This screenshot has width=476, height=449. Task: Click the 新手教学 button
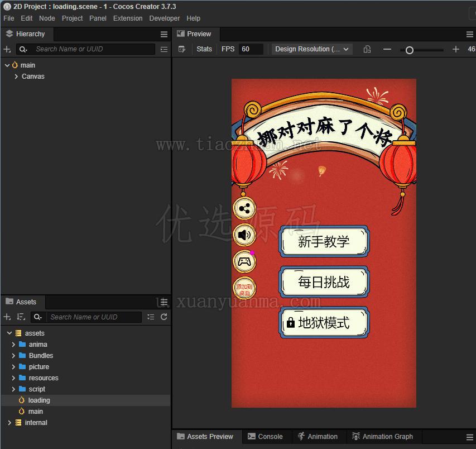[324, 241]
